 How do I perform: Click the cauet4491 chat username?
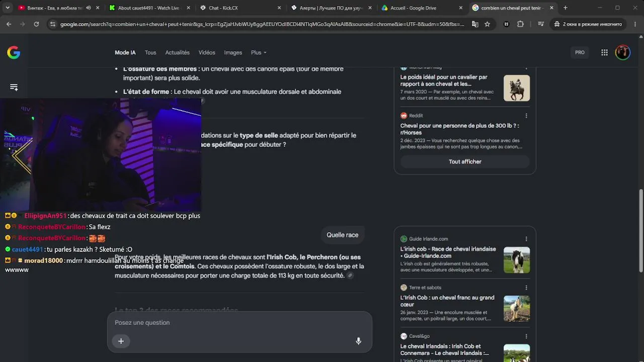click(28, 249)
